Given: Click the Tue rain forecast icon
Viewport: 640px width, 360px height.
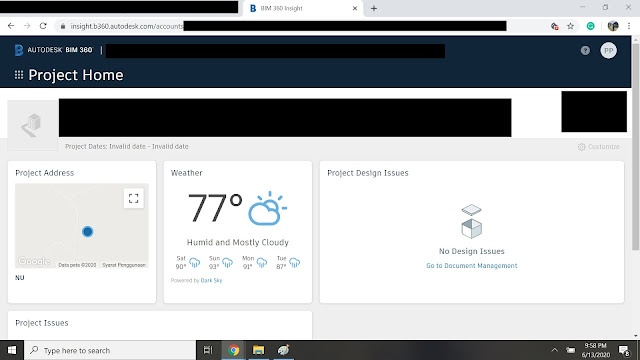Looking at the screenshot, I should coord(294,262).
